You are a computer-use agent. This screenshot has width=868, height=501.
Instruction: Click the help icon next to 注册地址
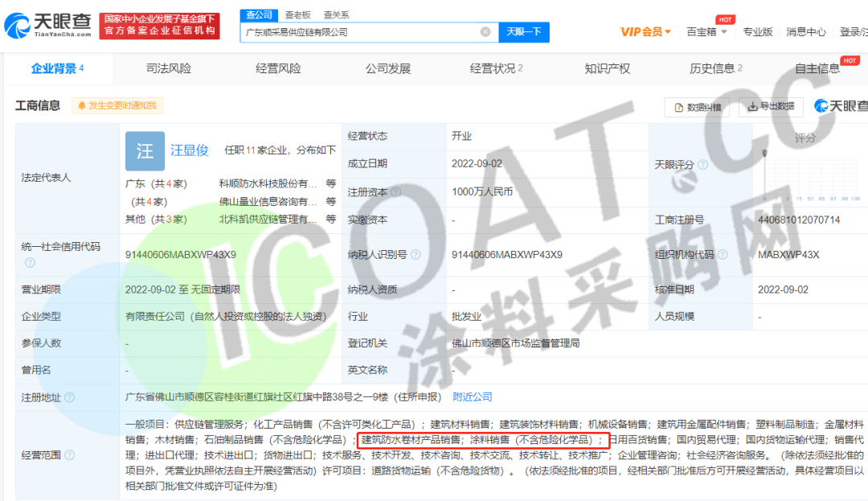70,397
